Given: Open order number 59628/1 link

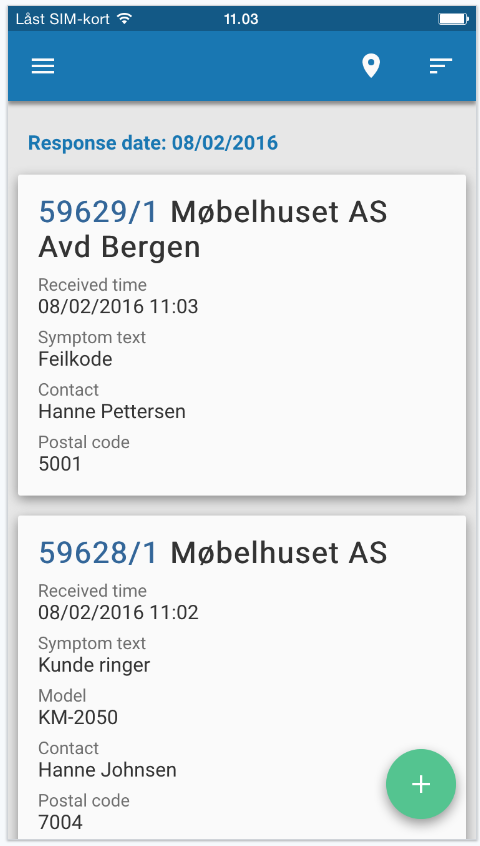Looking at the screenshot, I should [x=99, y=553].
